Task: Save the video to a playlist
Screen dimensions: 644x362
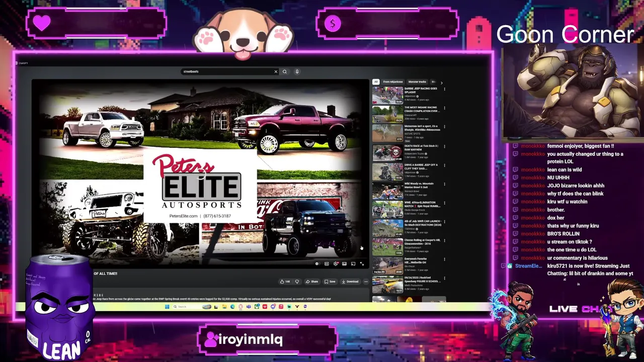Action: pos(330,282)
